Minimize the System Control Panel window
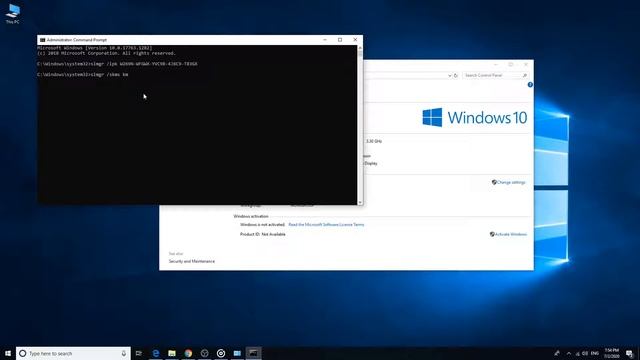 (x=496, y=64)
